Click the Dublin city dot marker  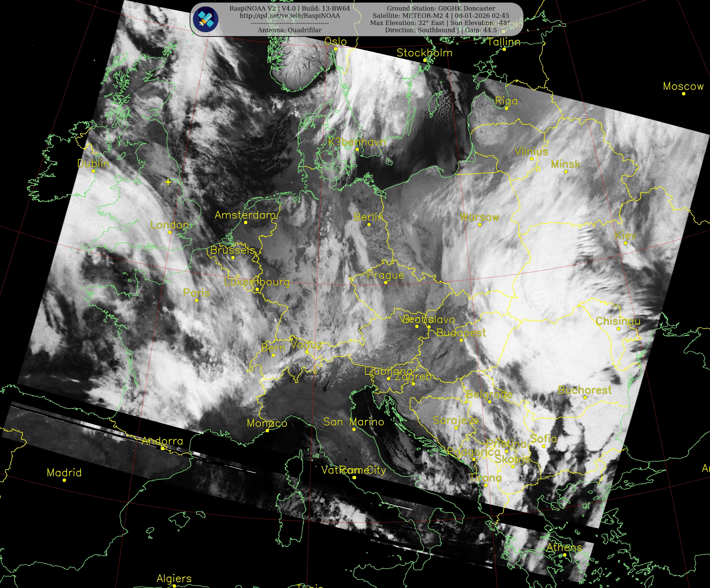tap(94, 171)
